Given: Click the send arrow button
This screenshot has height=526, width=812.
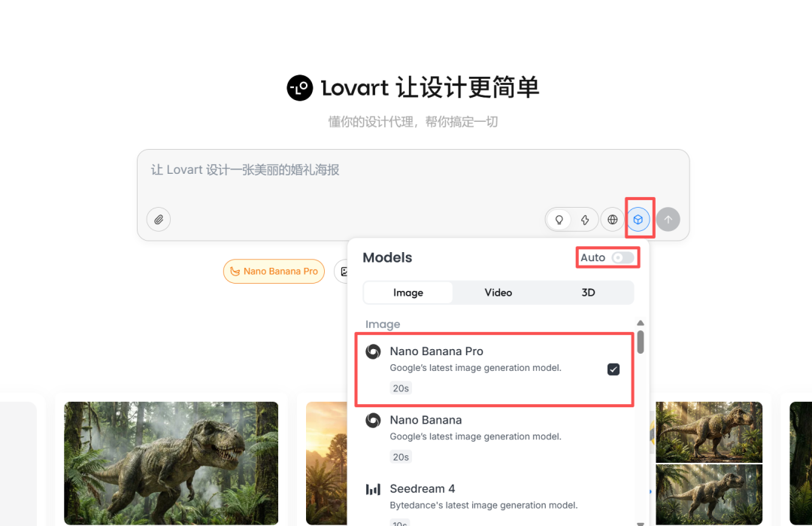Looking at the screenshot, I should coord(668,219).
